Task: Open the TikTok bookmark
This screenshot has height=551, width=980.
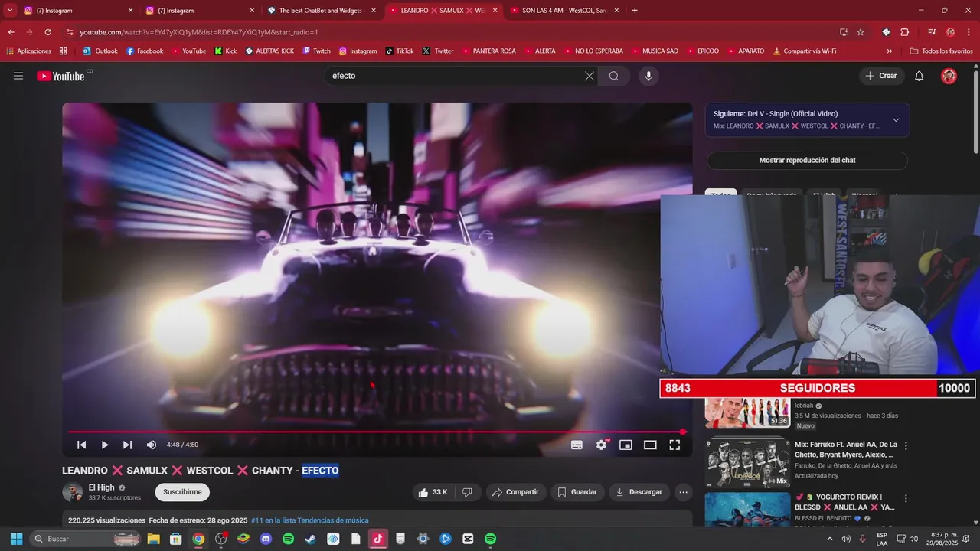Action: click(x=400, y=51)
